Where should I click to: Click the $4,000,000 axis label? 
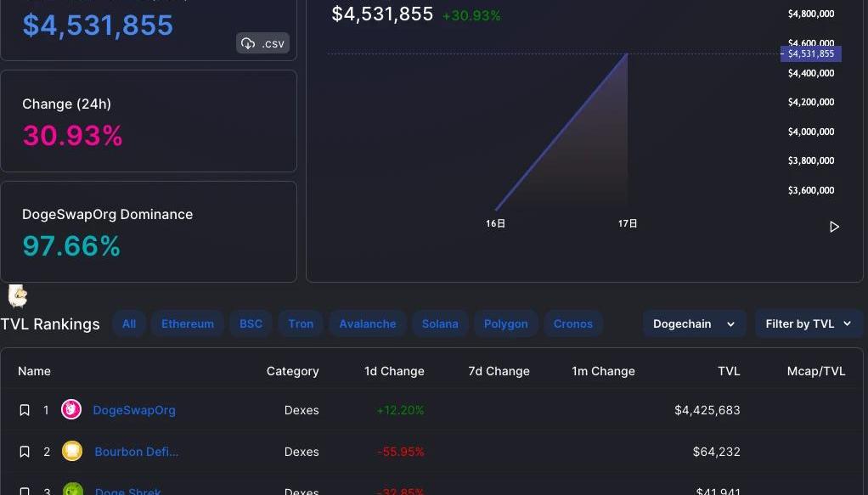[811, 132]
